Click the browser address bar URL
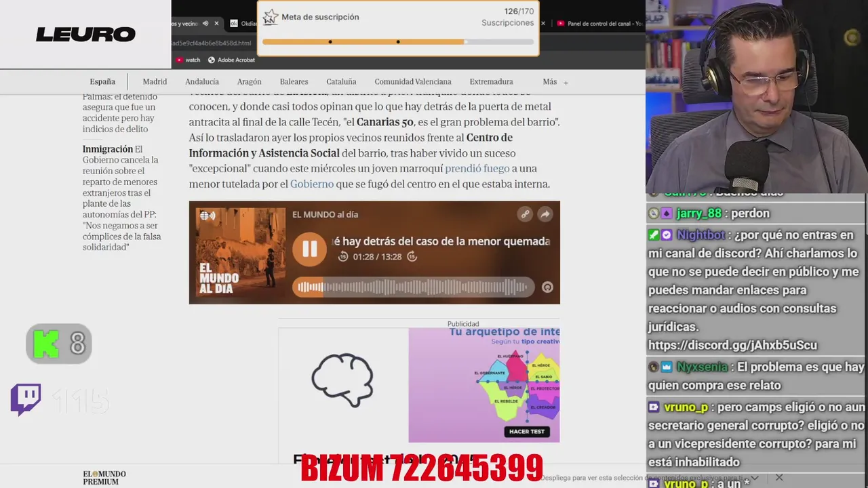The image size is (868, 488). point(212,43)
